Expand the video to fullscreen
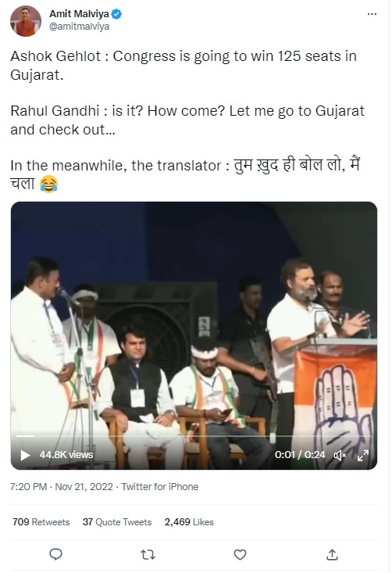 coord(363,455)
